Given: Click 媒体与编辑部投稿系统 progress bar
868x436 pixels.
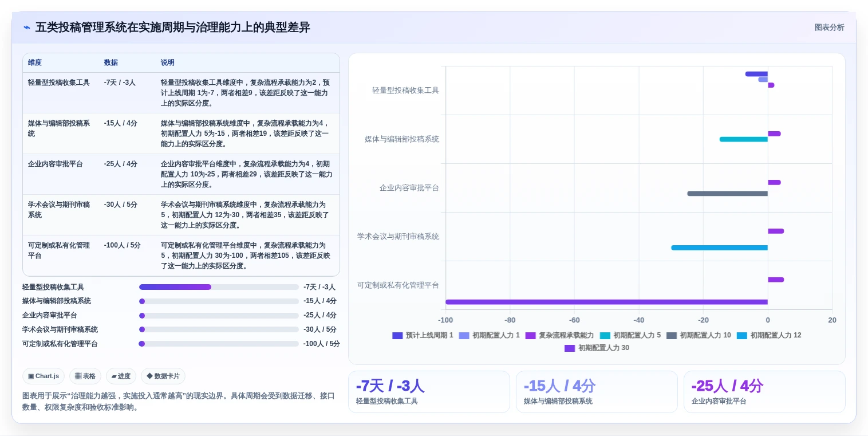Looking at the screenshot, I should [219, 301].
